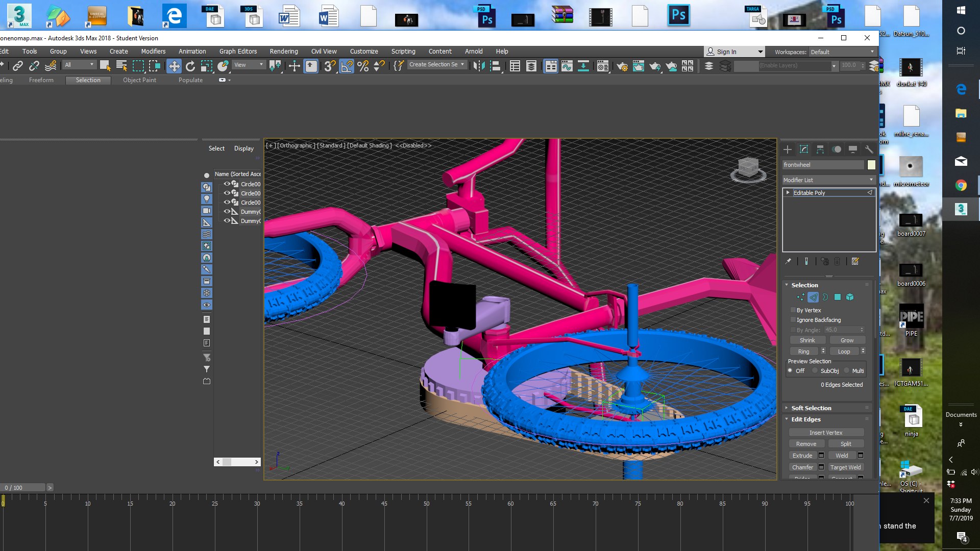Activate the Select and Move tool

point(174,66)
